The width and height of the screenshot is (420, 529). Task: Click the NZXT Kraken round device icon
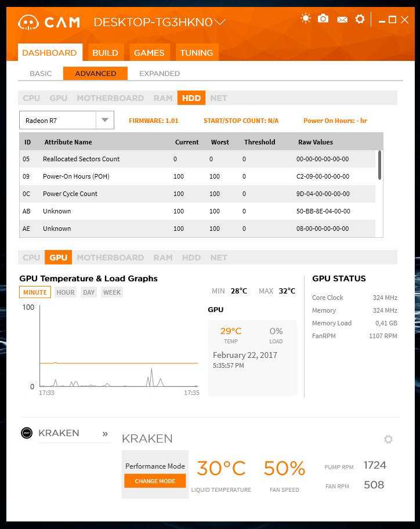tap(27, 433)
